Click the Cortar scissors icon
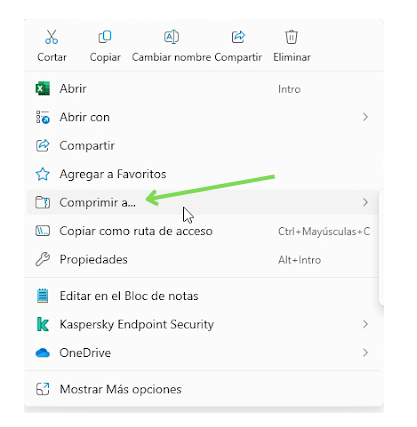Image resolution: width=417 pixels, height=427 pixels. (51, 37)
